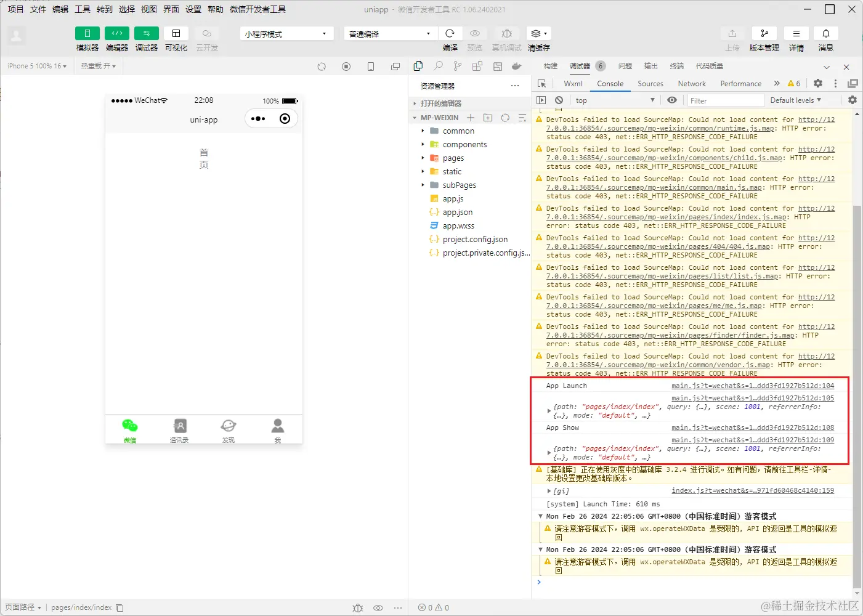Image resolution: width=863 pixels, height=616 pixels.
Task: Open the 热重载 hot reload dropdown
Action: point(99,66)
